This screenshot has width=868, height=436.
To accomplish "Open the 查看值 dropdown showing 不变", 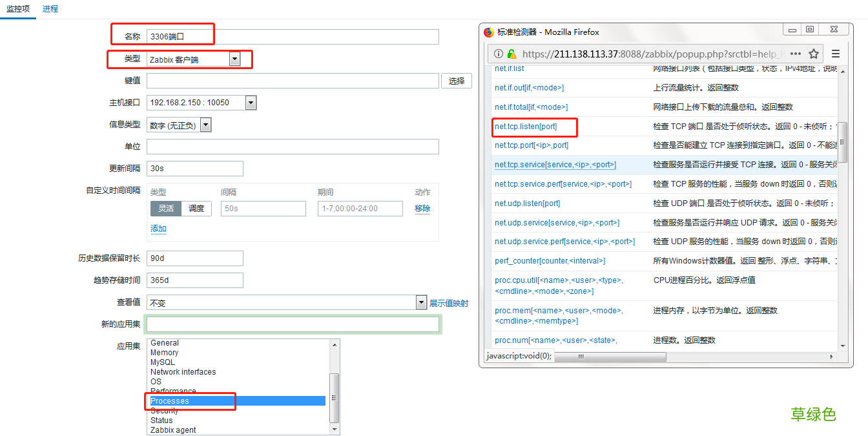I will tap(287, 302).
